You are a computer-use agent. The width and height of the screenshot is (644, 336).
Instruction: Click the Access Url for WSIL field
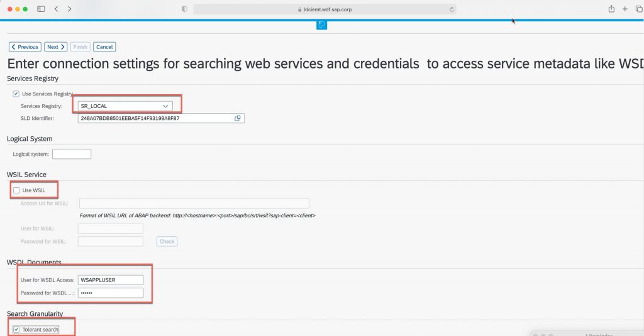(194, 203)
